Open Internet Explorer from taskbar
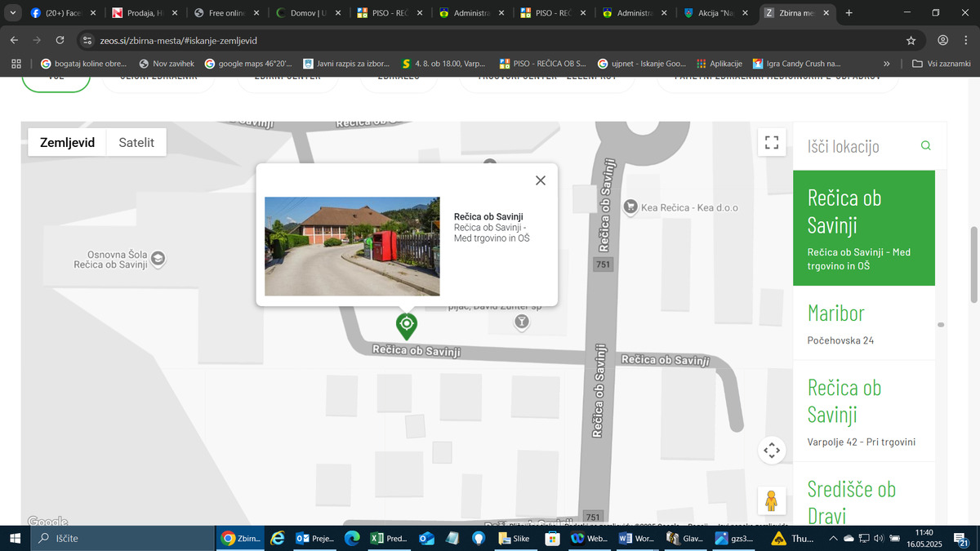 (278, 538)
